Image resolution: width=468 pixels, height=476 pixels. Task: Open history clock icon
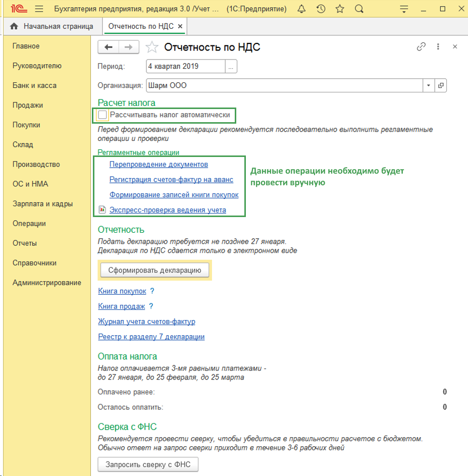pos(321,9)
